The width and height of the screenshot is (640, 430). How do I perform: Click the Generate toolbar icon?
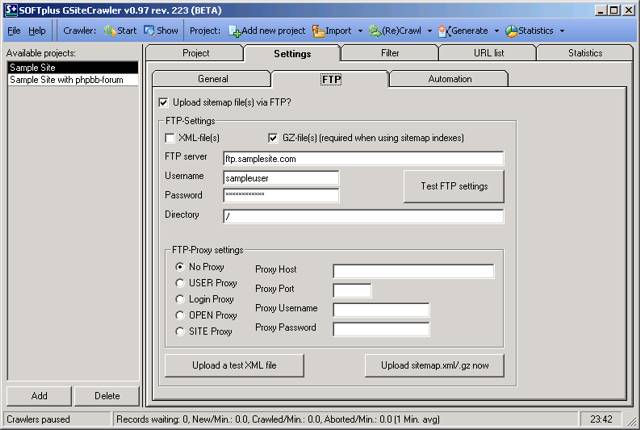(444, 31)
